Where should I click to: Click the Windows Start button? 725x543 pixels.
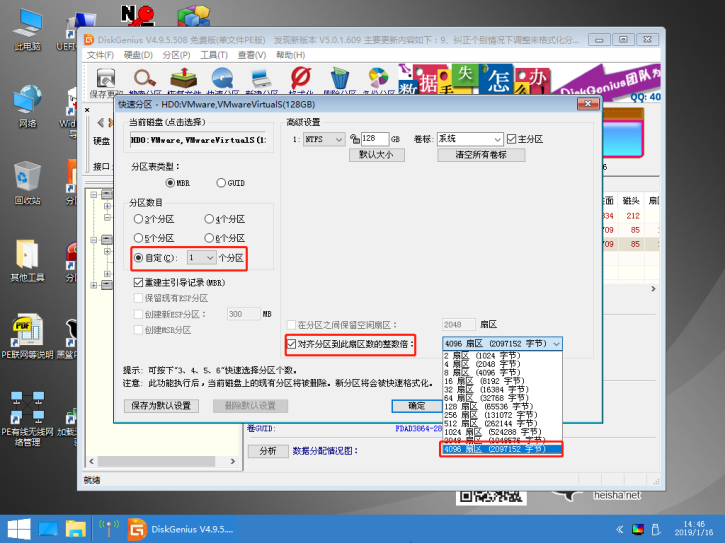click(x=19, y=528)
